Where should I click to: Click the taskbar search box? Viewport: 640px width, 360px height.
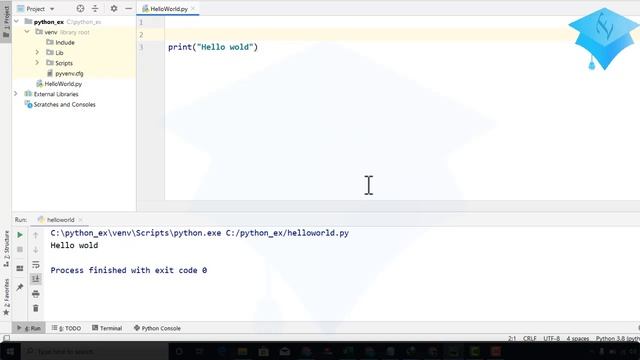pos(95,351)
